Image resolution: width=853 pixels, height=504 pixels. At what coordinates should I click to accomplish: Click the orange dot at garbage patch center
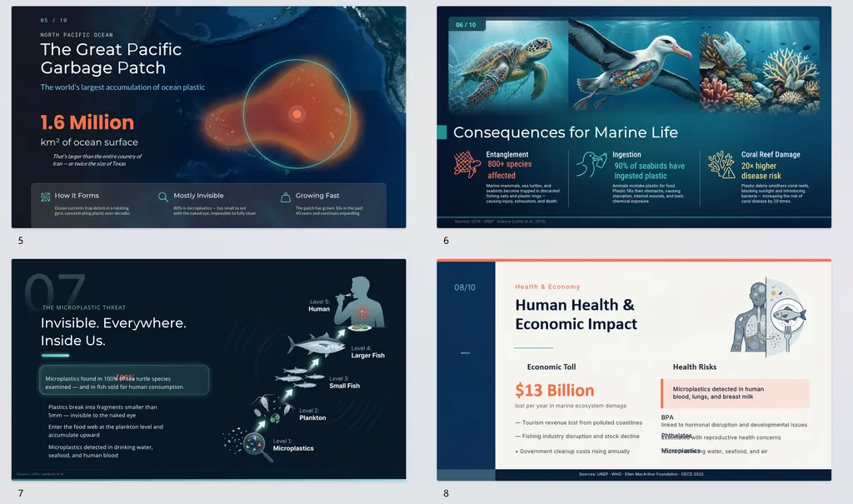click(x=297, y=114)
